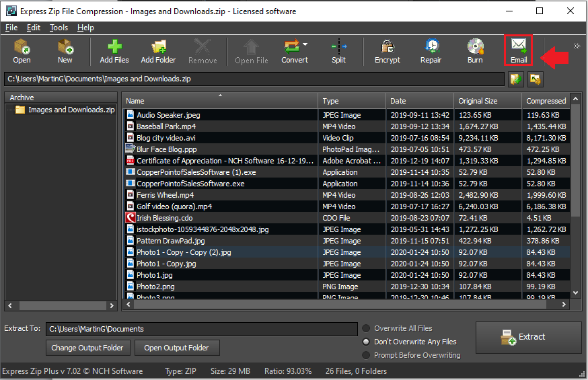Click the file list scroll-up arrow

pos(576,99)
